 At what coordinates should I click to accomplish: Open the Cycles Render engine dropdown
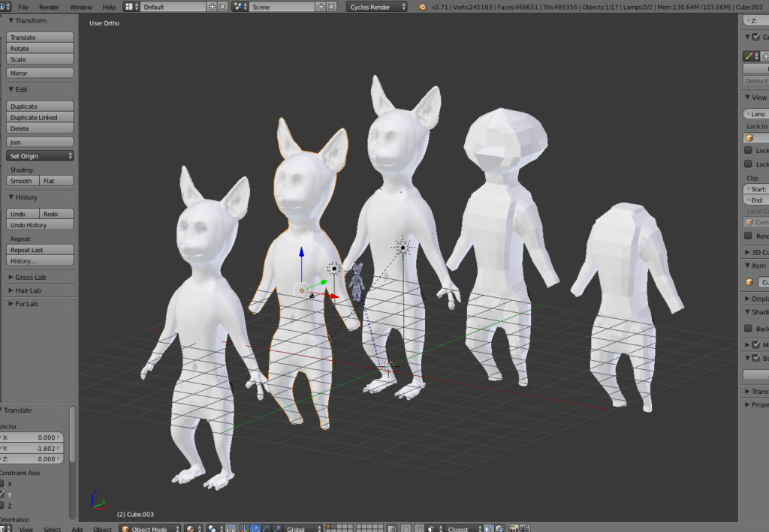coord(377,7)
